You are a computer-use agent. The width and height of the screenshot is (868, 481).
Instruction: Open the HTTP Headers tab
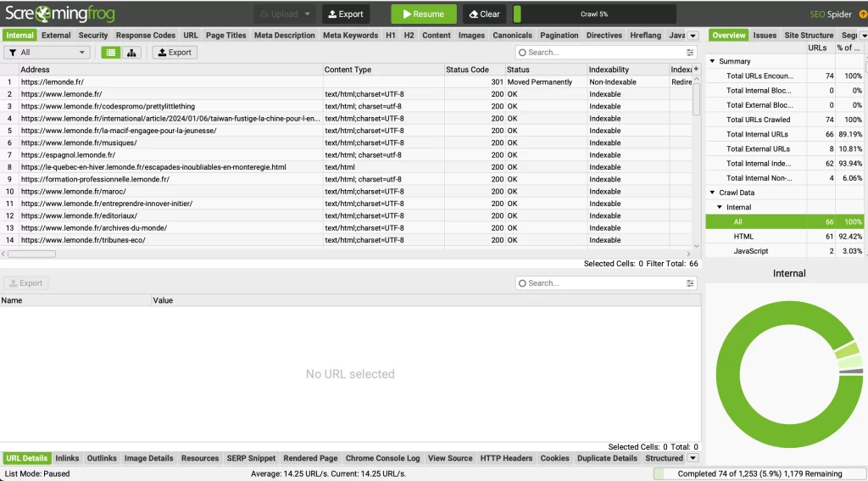506,458
